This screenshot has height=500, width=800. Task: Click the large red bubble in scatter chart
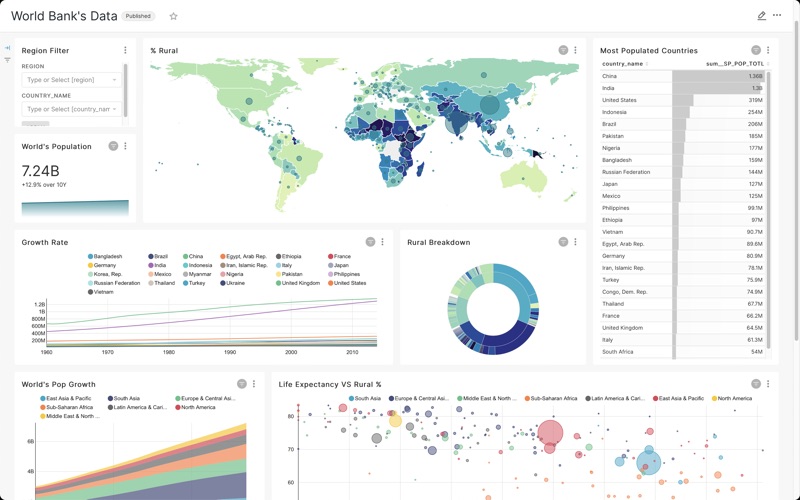(x=551, y=432)
